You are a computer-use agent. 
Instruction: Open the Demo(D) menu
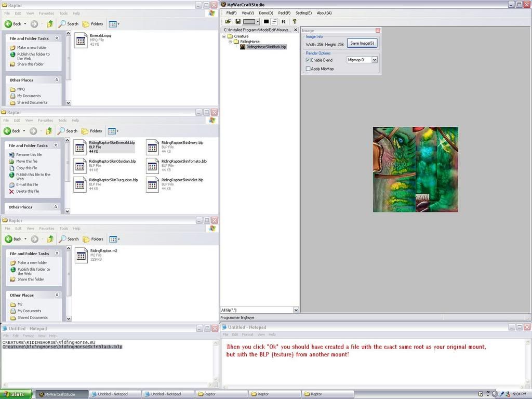click(x=266, y=13)
